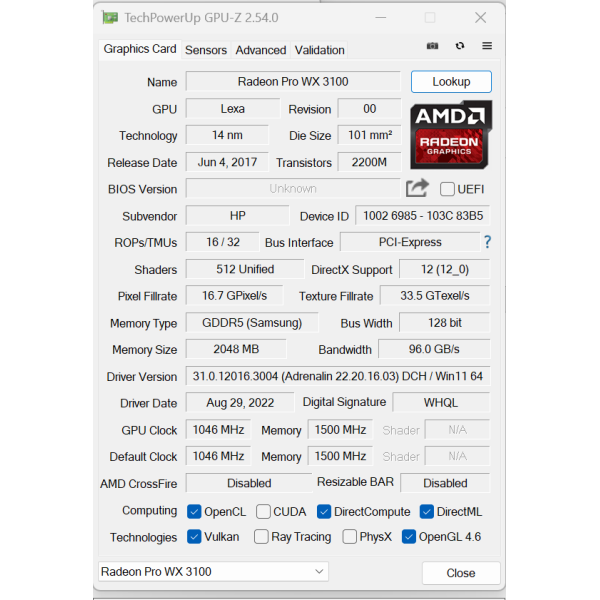Click the AMD CrossFire value Disabled

point(249,483)
